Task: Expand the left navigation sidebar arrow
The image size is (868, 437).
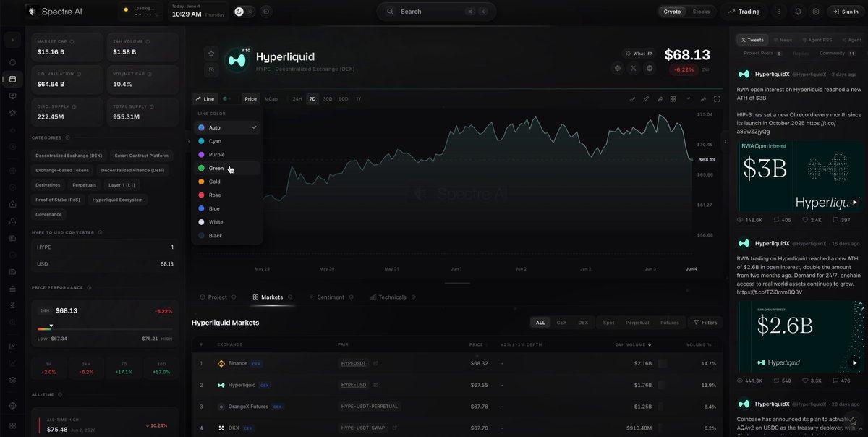Action: (12, 40)
